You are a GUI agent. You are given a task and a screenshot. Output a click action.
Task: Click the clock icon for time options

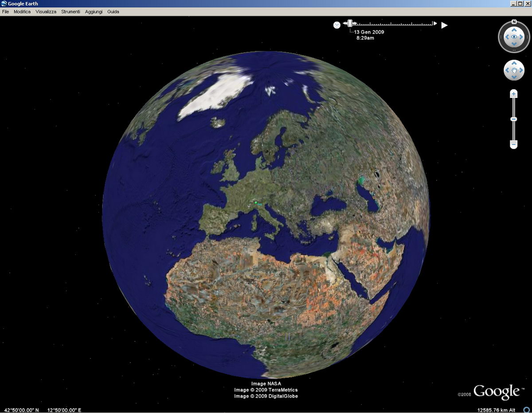337,25
